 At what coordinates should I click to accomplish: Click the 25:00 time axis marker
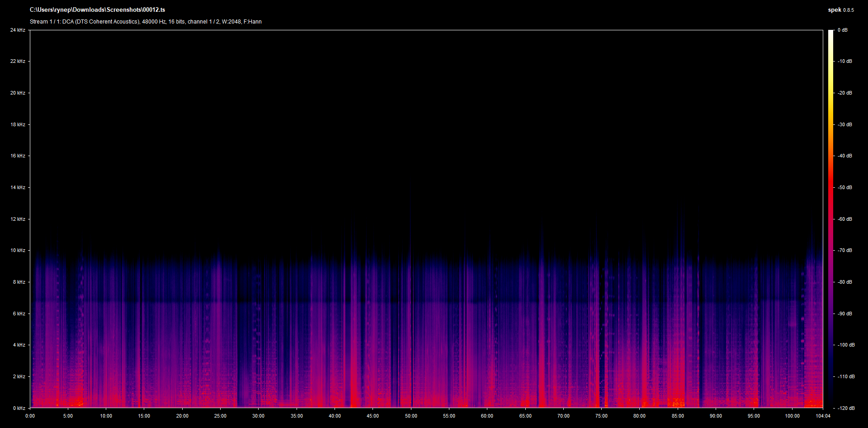[x=220, y=416]
